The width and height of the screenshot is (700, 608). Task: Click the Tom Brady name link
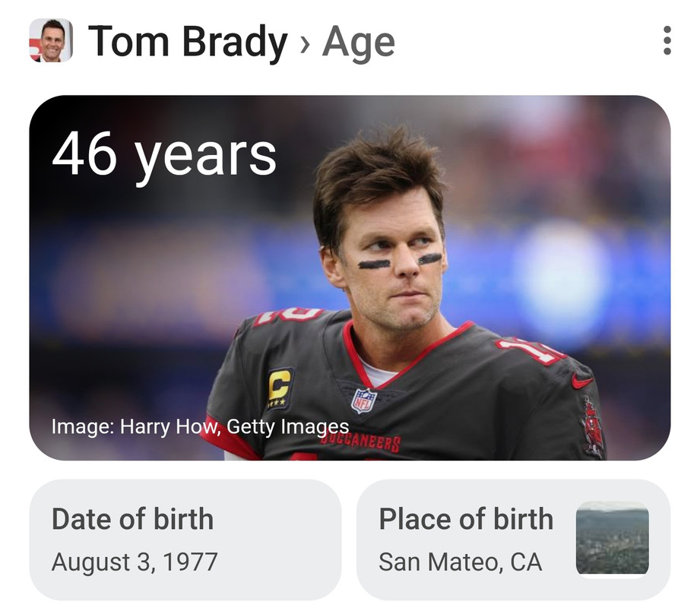coord(188,42)
